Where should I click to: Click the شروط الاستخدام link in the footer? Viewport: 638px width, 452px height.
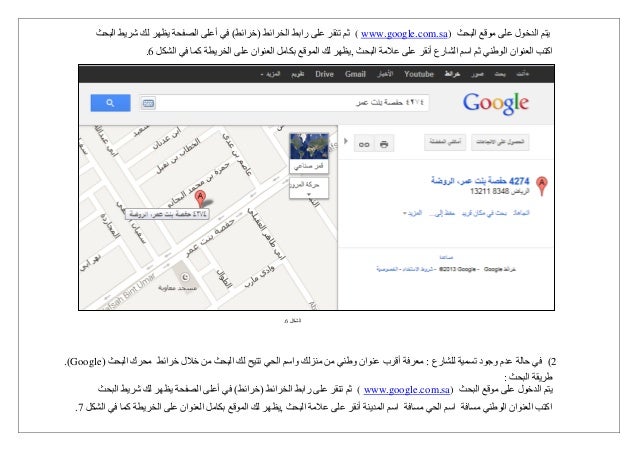coord(417,269)
